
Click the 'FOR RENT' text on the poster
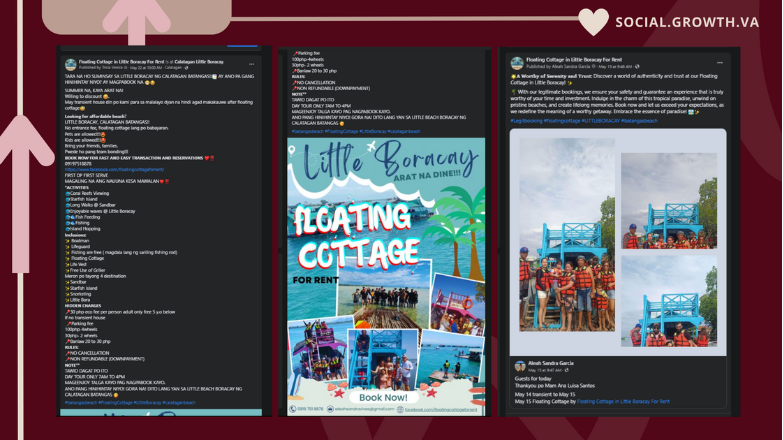315,280
